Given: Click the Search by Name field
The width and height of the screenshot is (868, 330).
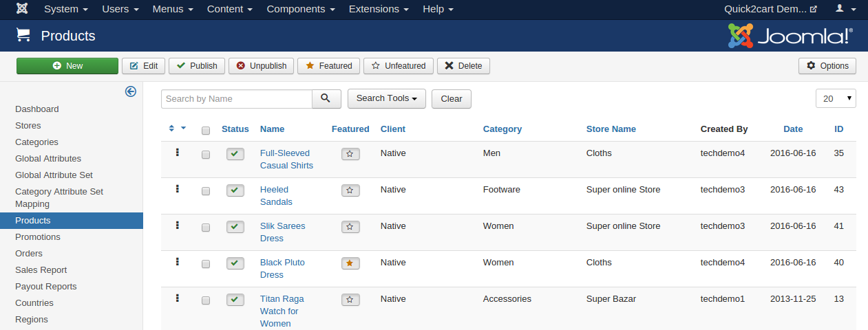Looking at the screenshot, I should tap(236, 98).
